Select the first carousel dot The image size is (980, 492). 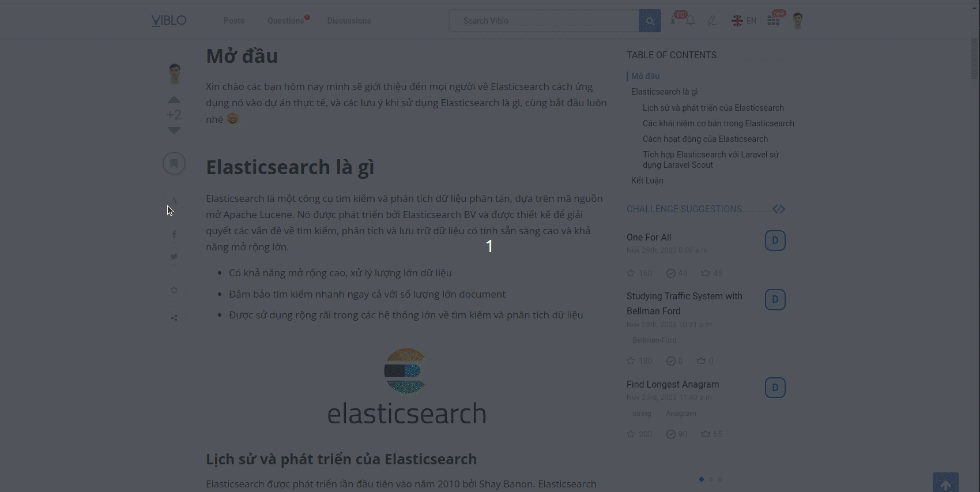[702, 479]
